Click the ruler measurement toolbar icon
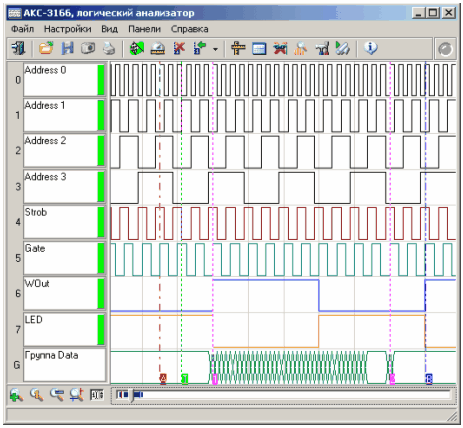 238,49
